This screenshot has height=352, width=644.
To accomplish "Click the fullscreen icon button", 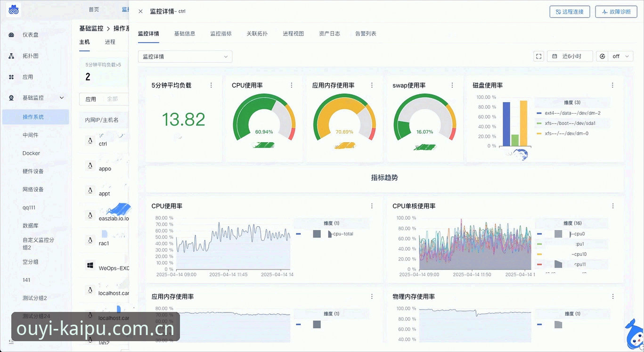I will pos(539,56).
